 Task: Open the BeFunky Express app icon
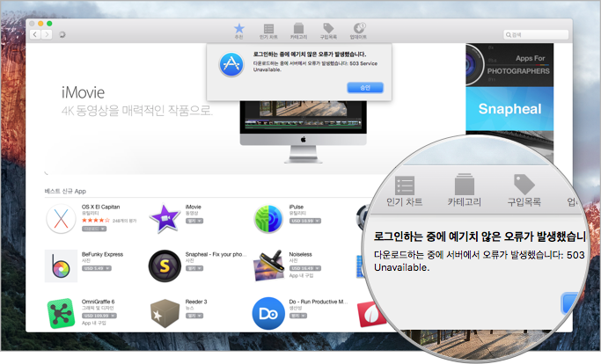pyautogui.click(x=61, y=266)
